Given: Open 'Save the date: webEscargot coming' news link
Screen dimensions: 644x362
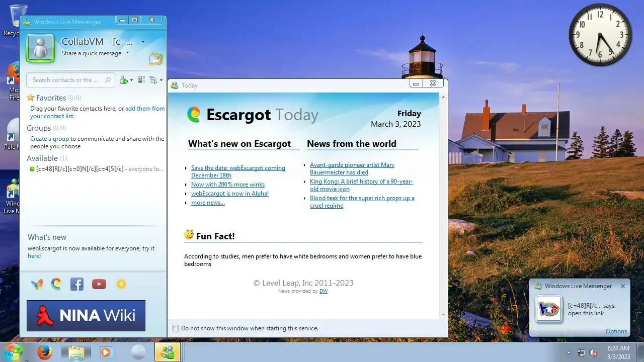Looking at the screenshot, I should [x=238, y=171].
